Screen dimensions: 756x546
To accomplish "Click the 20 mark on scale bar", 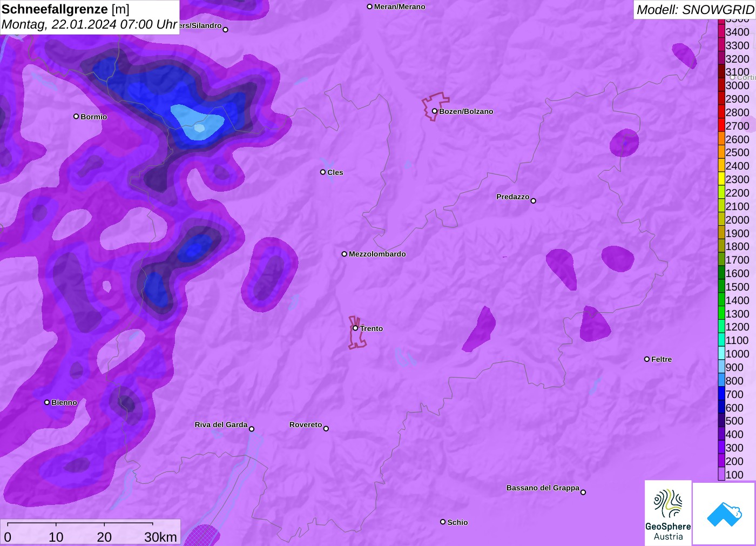I will pyautogui.click(x=104, y=537).
